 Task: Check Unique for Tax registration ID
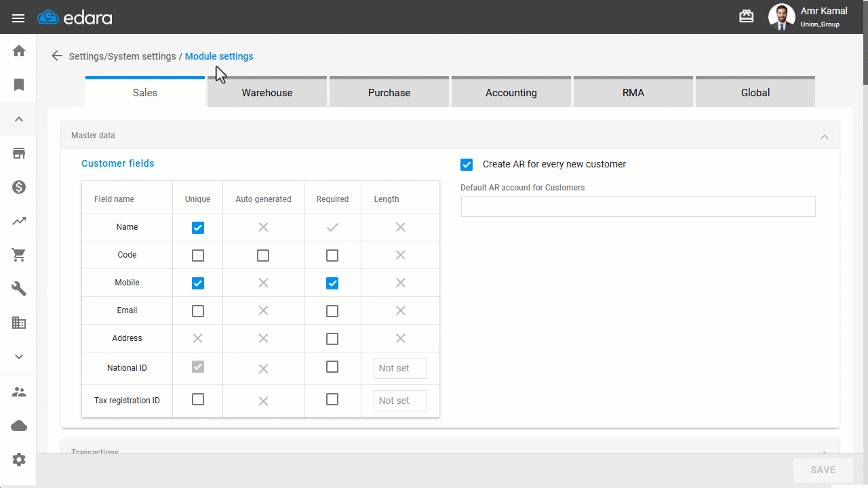pyautogui.click(x=198, y=399)
